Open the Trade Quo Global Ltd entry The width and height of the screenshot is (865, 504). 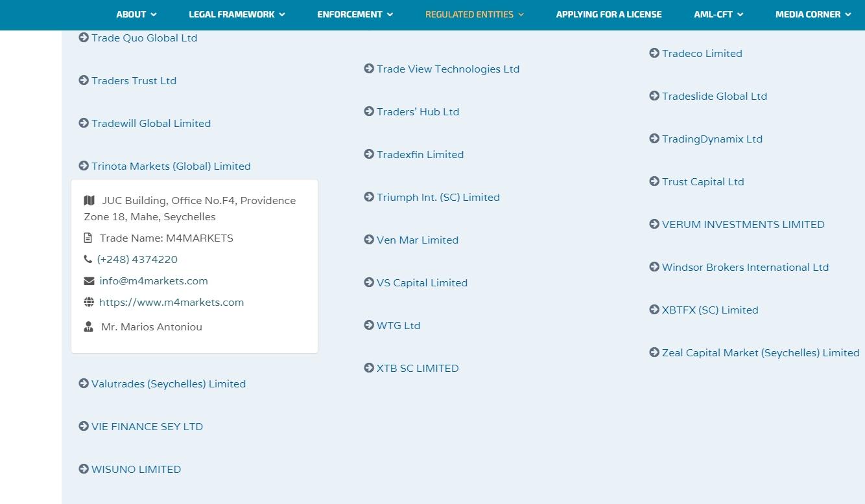coord(144,38)
